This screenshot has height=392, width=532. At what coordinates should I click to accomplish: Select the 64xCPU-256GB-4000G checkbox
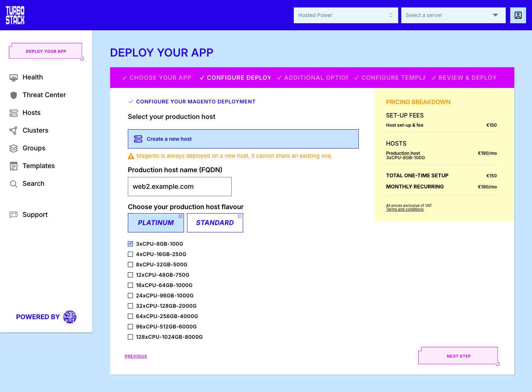click(130, 316)
